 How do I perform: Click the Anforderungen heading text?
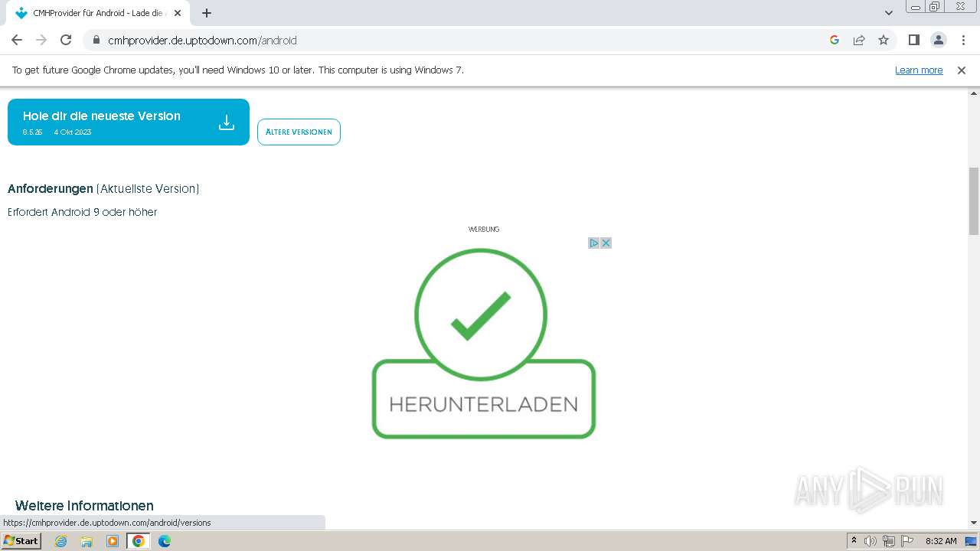tap(51, 189)
